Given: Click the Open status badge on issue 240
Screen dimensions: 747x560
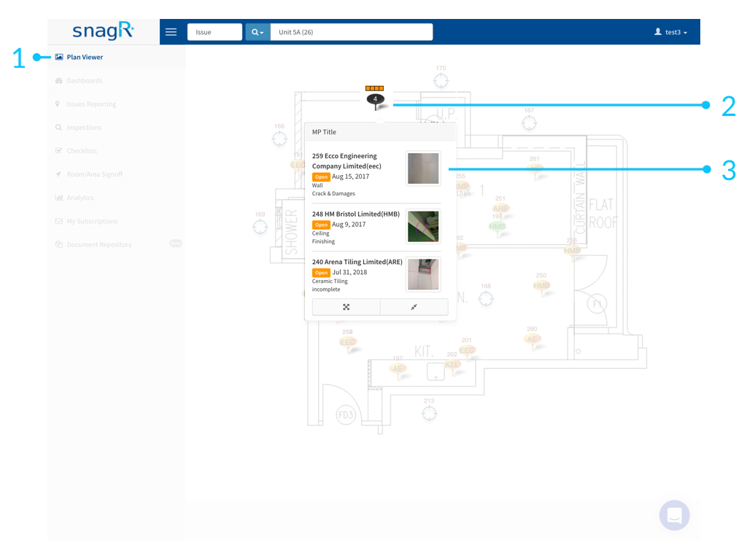Looking at the screenshot, I should 321,273.
